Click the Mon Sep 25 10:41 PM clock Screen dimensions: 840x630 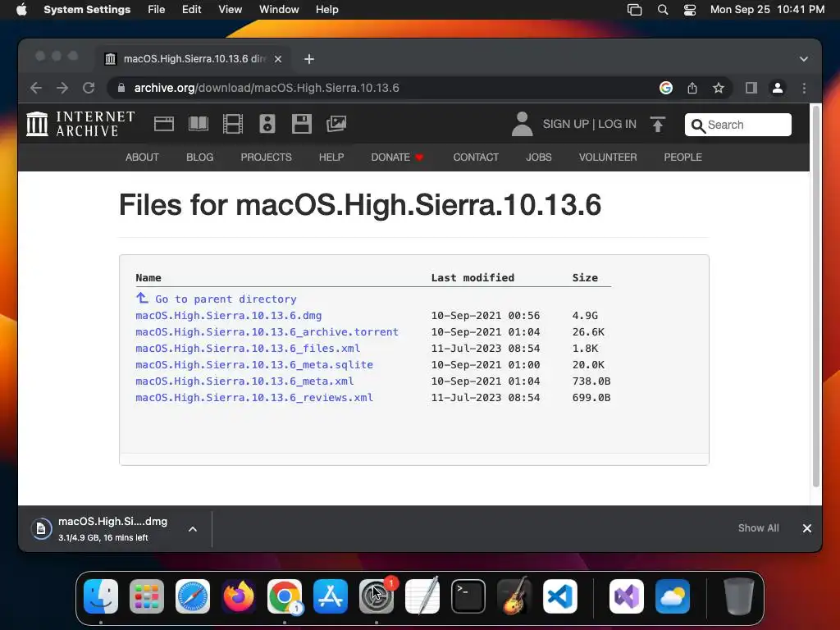[x=767, y=10]
